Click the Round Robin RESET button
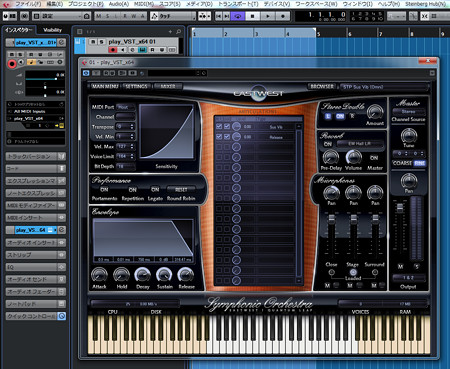The image size is (450, 369). (x=181, y=190)
